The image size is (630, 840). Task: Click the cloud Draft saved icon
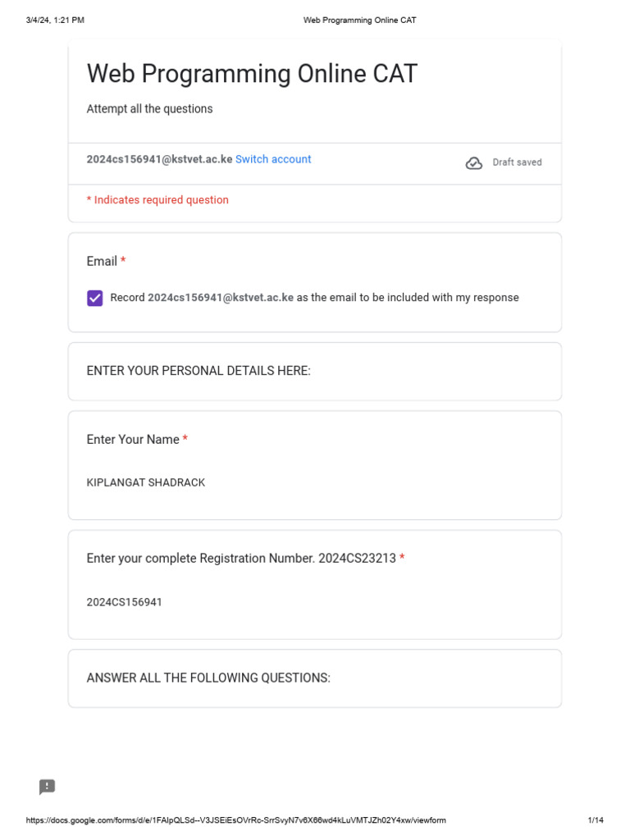point(474,162)
